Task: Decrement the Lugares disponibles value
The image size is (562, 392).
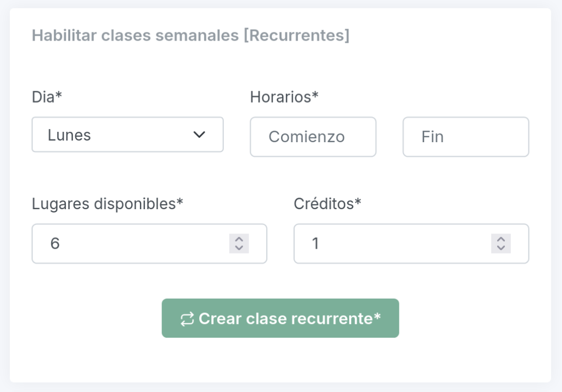Action: pos(239,248)
